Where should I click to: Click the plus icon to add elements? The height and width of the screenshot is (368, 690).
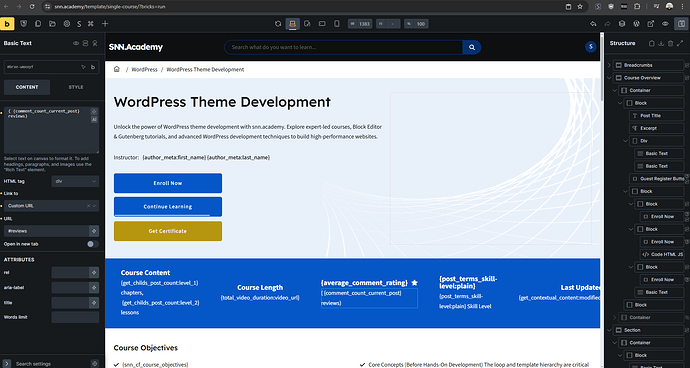click(105, 24)
